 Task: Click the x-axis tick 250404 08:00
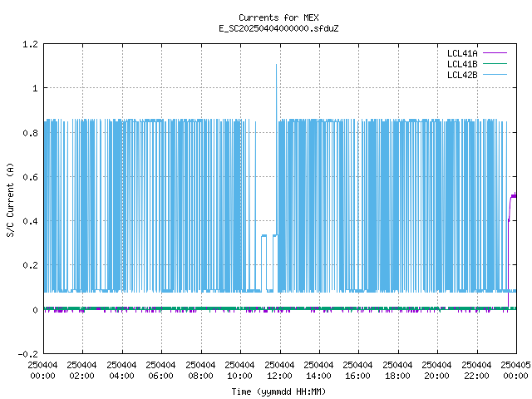point(200,371)
